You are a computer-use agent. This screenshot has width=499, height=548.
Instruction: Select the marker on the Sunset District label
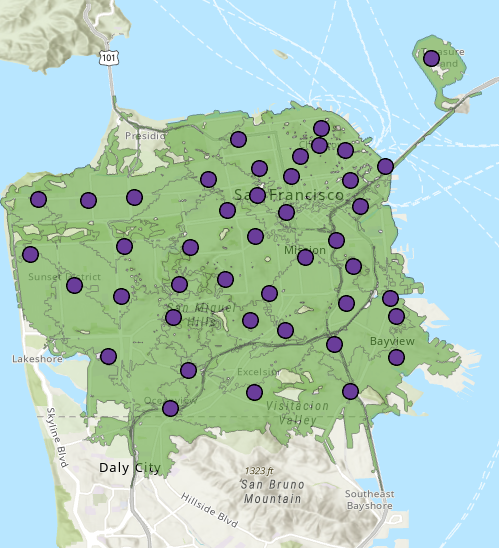pos(74,286)
